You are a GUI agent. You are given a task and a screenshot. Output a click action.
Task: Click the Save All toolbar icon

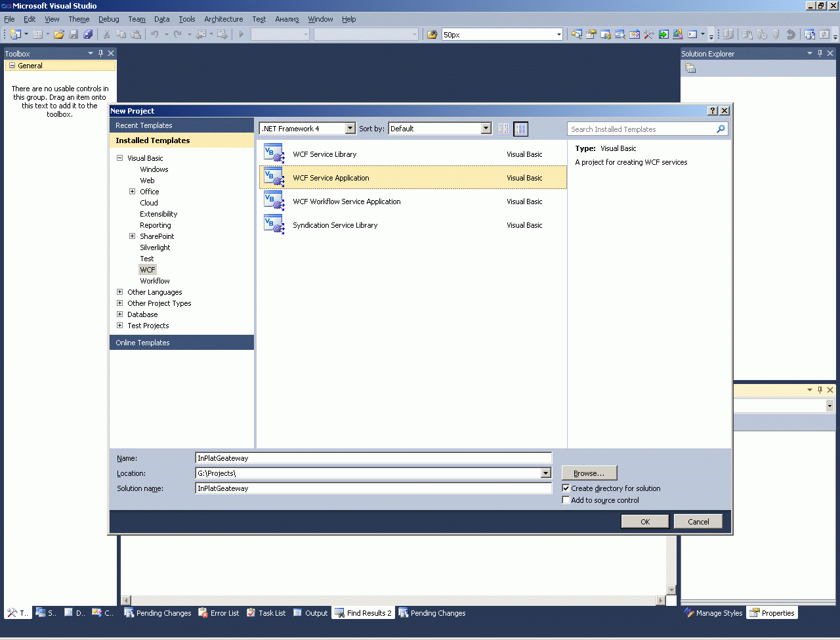[88, 35]
